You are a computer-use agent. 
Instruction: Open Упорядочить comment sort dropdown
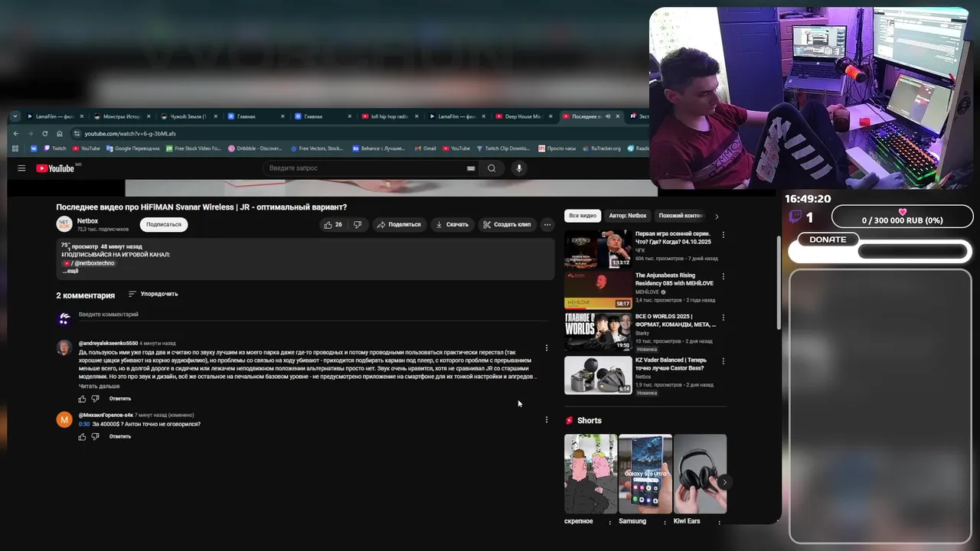(153, 294)
